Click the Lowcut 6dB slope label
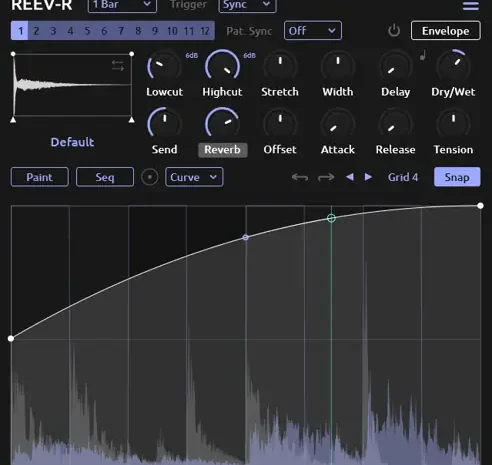This screenshot has height=465, width=492. click(x=192, y=55)
